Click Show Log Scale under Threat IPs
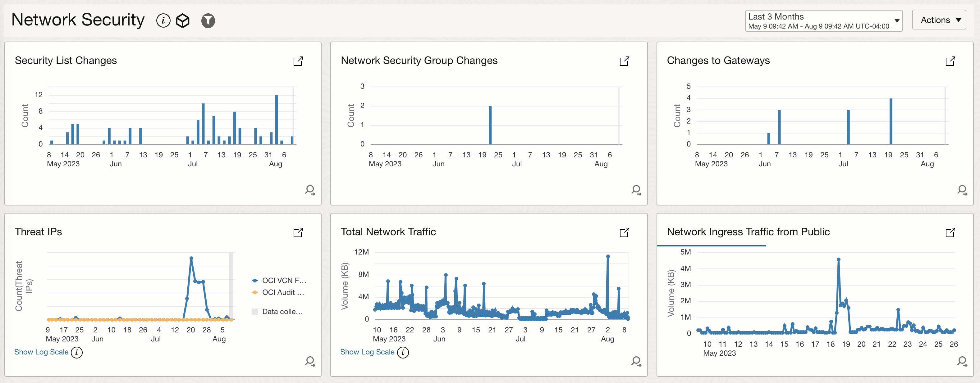This screenshot has width=980, height=383. click(x=41, y=352)
